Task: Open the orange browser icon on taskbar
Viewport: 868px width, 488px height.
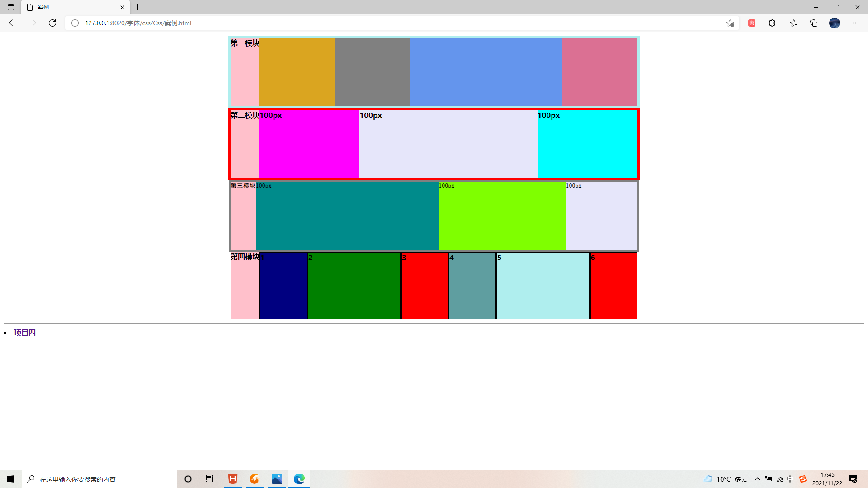Action: (255, 479)
